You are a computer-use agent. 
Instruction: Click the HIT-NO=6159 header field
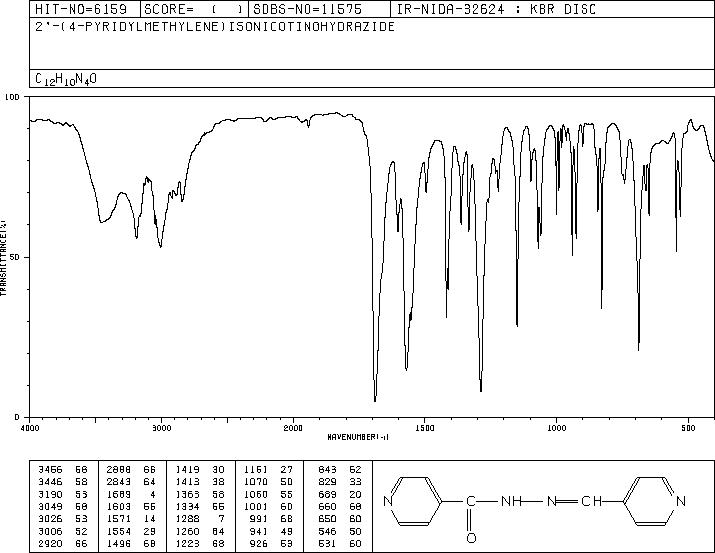(66, 8)
